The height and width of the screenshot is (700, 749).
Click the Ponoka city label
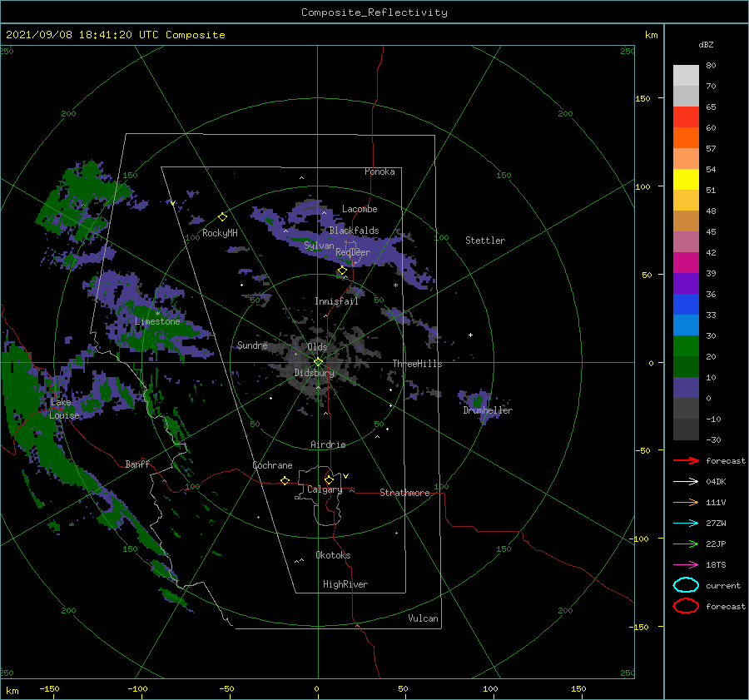tap(379, 171)
